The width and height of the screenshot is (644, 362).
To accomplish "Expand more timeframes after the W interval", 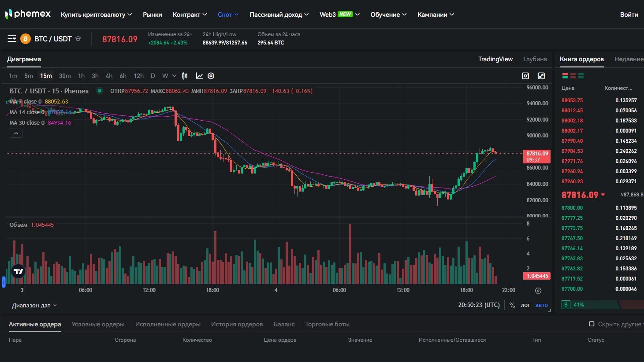I will [174, 76].
